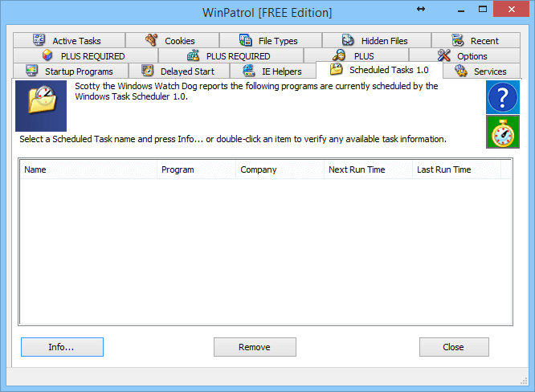
Task: Maximize the WinPatrol window
Action: pyautogui.click(x=483, y=9)
